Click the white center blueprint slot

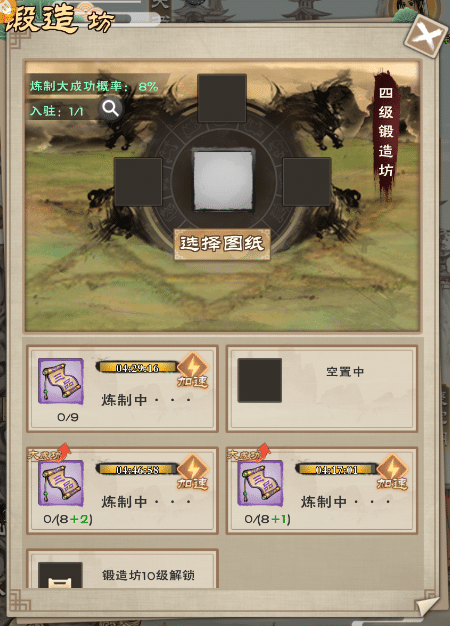pos(223,180)
